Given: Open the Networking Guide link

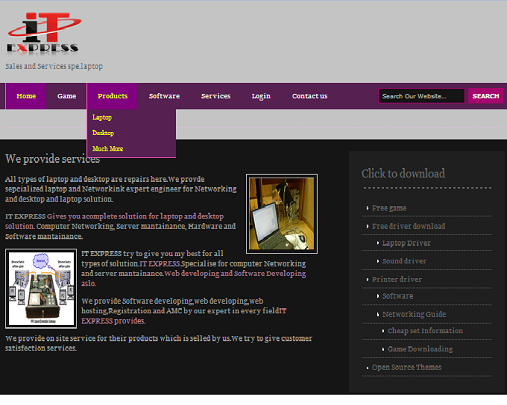Looking at the screenshot, I should click(414, 314).
